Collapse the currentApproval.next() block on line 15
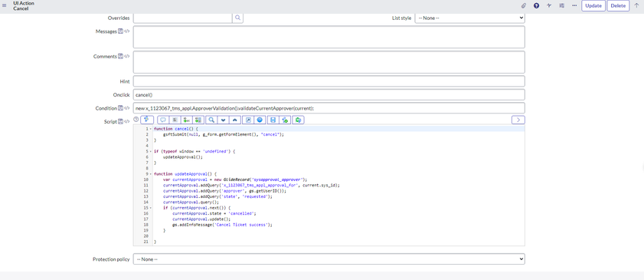This screenshot has width=644, height=280. pyautogui.click(x=151, y=208)
